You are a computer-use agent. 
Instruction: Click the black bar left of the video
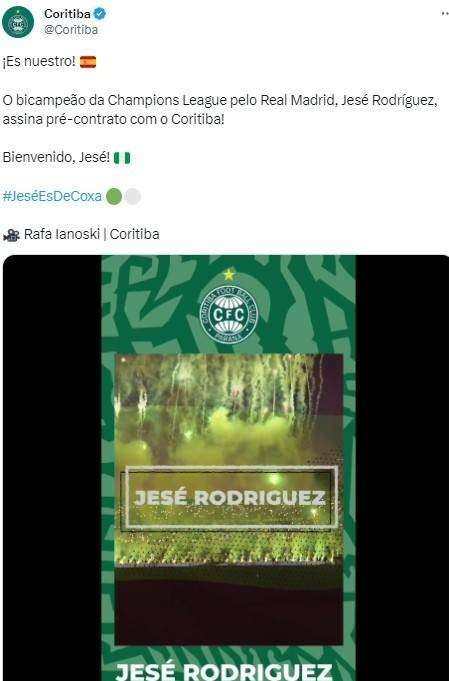tap(52, 468)
